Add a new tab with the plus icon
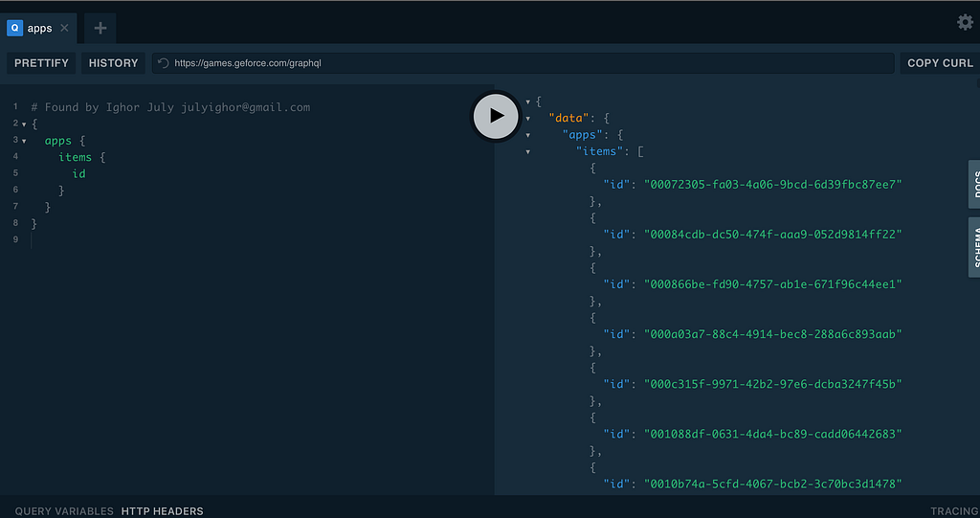The height and width of the screenshot is (518, 980). (x=100, y=28)
